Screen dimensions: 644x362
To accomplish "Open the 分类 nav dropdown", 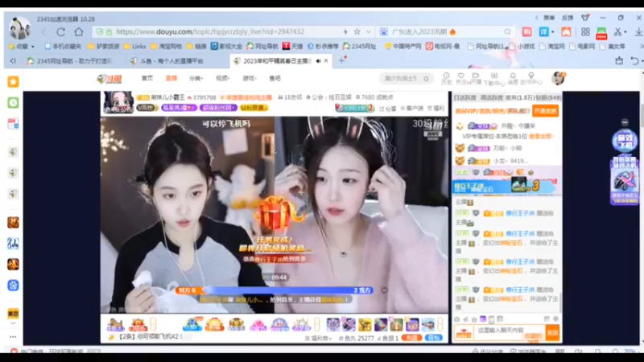I will (196, 78).
